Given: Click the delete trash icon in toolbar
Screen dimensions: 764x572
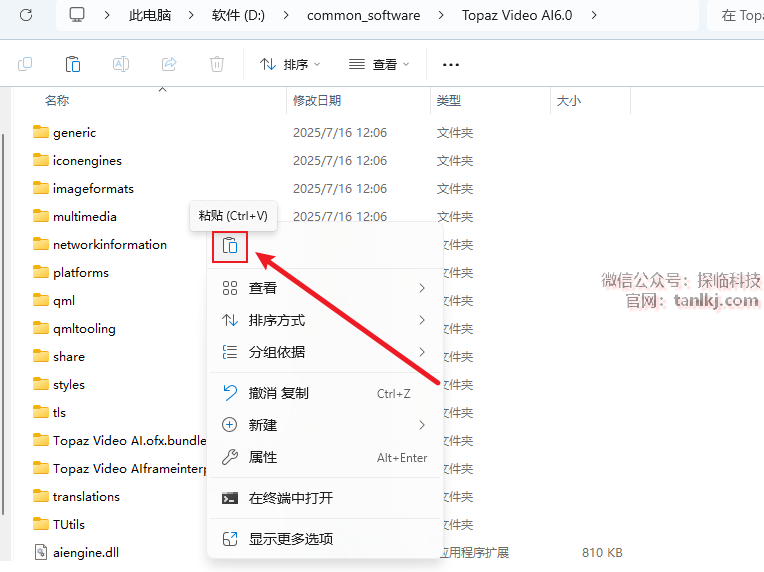Looking at the screenshot, I should pos(217,64).
